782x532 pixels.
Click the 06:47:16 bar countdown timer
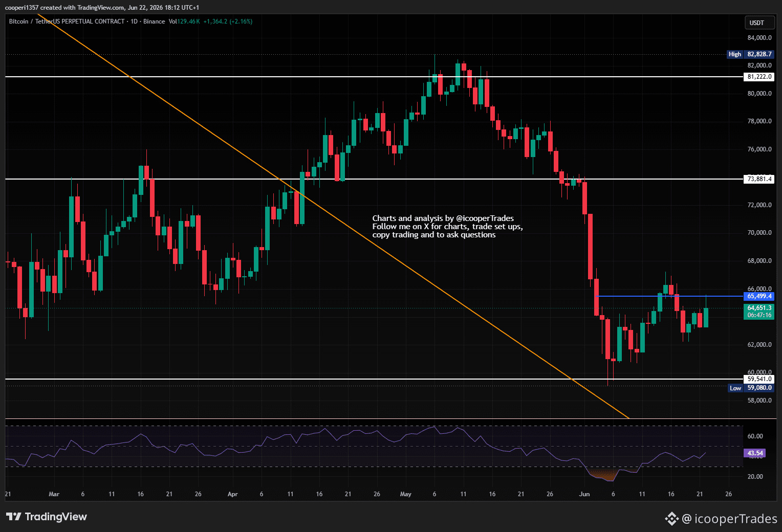tap(759, 315)
